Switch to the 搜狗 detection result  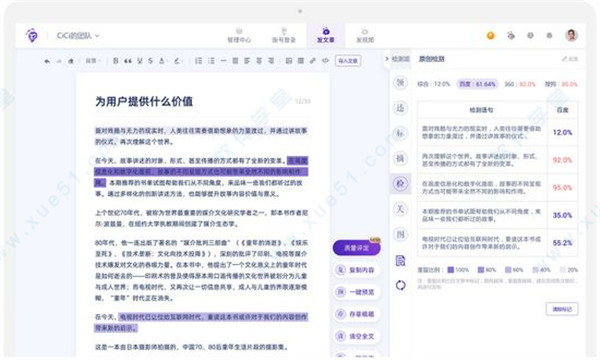[x=561, y=84]
